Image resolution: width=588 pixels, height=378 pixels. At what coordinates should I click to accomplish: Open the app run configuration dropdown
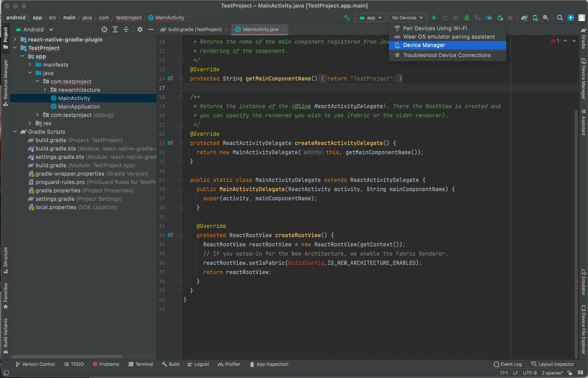[x=370, y=18]
